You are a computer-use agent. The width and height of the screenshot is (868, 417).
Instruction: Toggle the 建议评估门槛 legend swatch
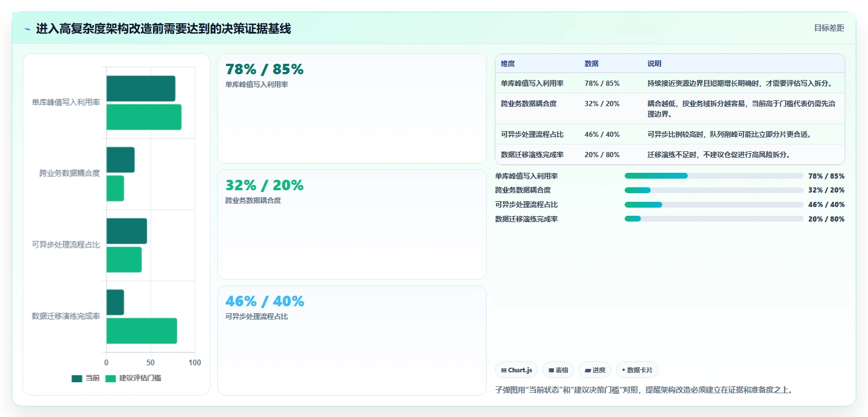110,378
